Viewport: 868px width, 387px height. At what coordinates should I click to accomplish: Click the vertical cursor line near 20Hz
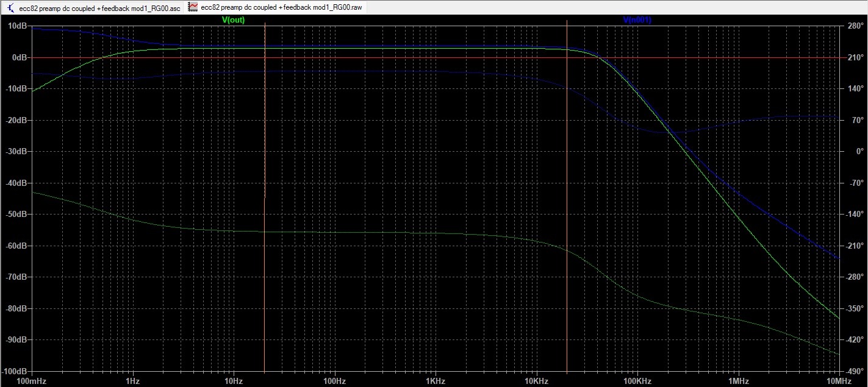click(x=264, y=198)
